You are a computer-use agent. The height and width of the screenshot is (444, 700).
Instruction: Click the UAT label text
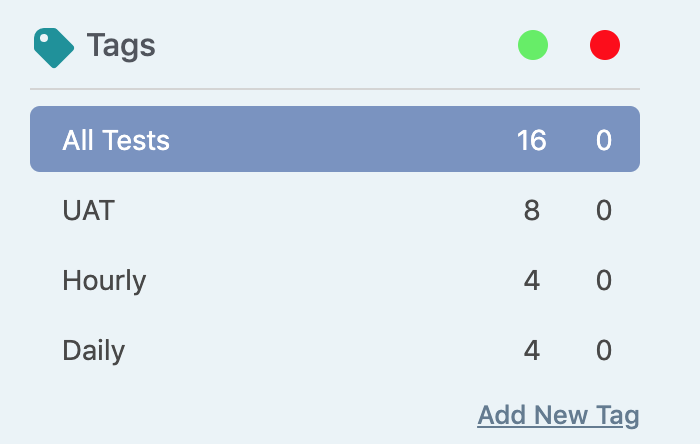pos(88,210)
